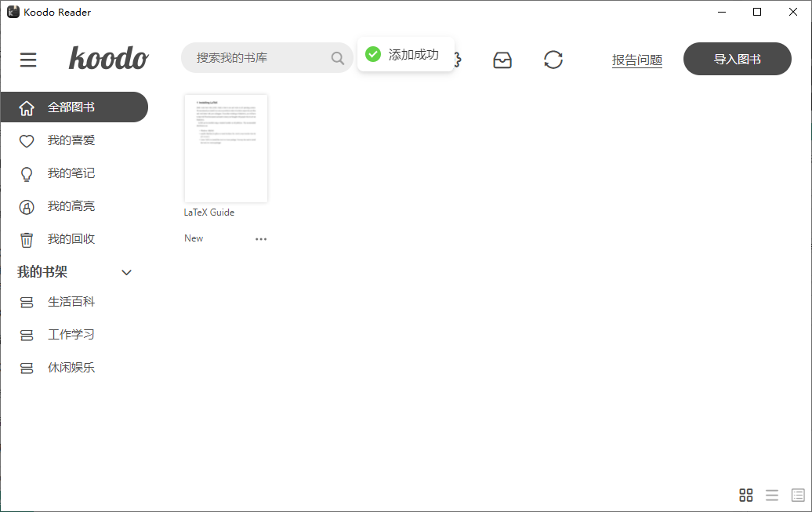Collapse the 我的书架 section

click(x=126, y=272)
